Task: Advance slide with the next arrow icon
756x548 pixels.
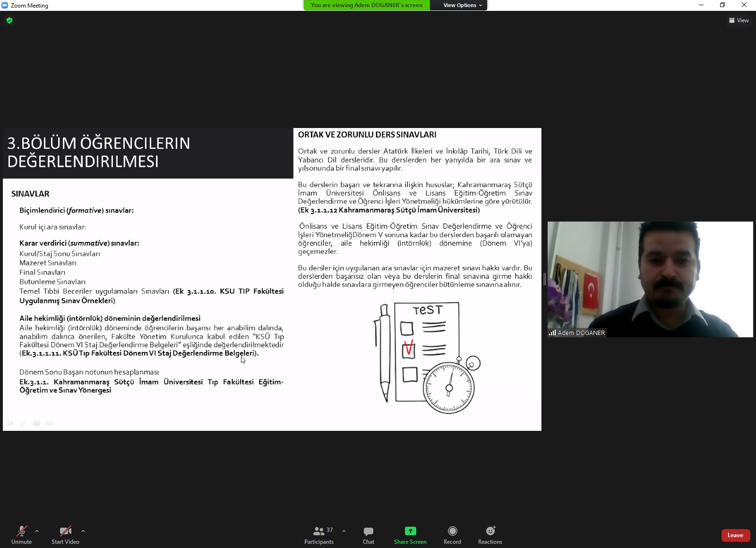Action: [x=49, y=423]
